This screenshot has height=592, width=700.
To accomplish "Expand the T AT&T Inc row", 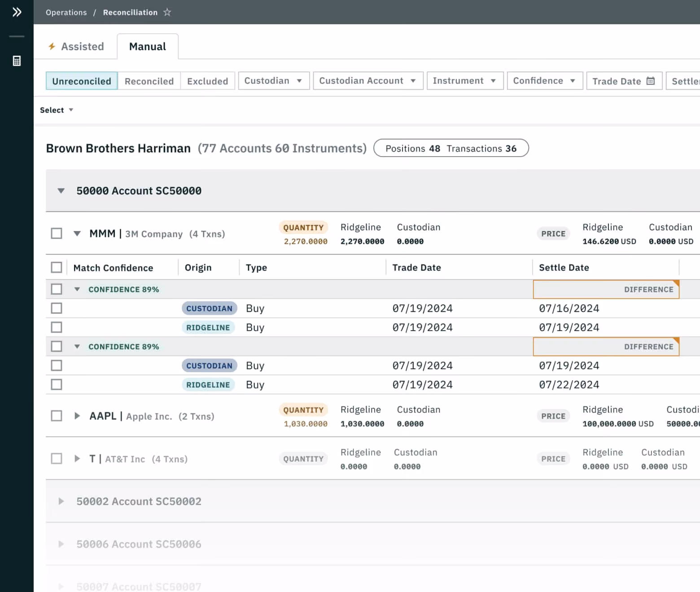I will coord(77,458).
